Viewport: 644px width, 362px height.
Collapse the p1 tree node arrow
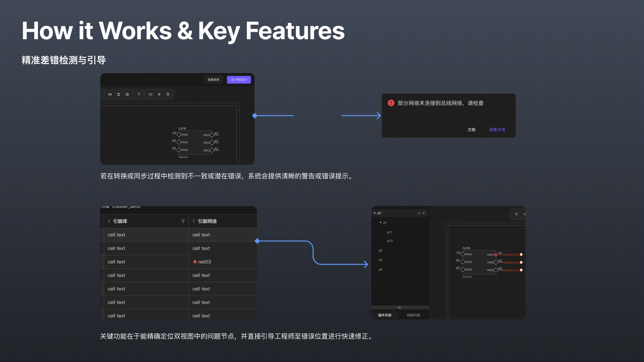380,223
